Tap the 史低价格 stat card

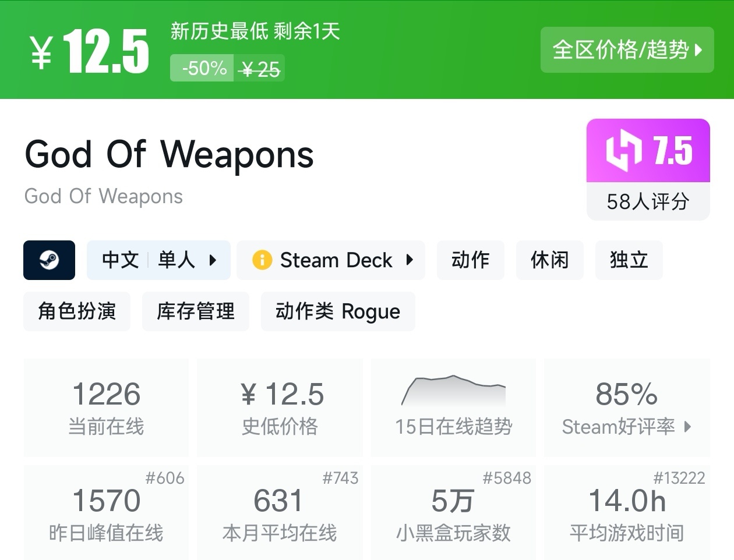[280, 407]
